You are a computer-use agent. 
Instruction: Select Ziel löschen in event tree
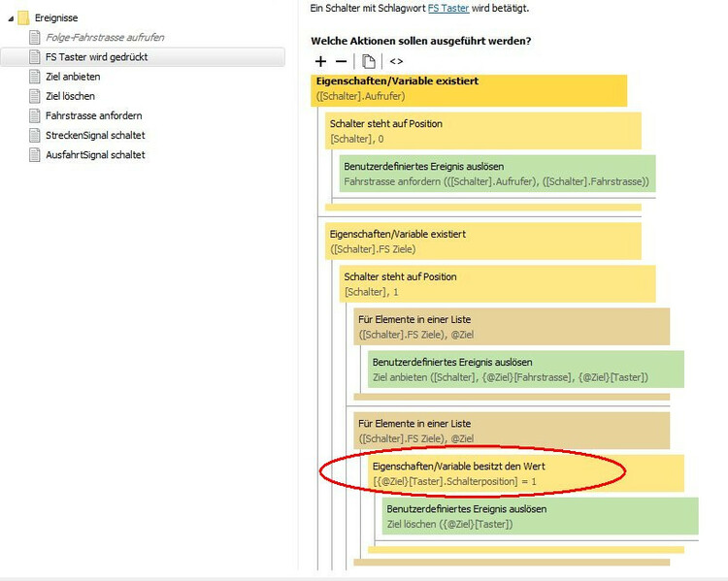point(70,96)
